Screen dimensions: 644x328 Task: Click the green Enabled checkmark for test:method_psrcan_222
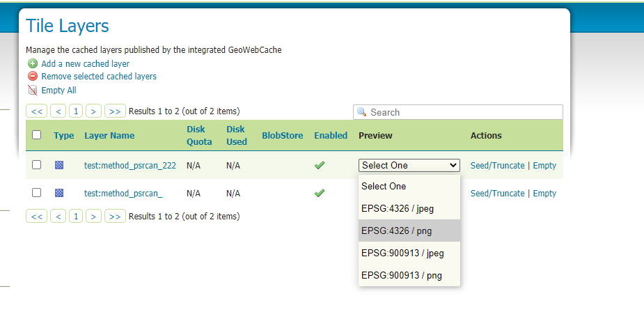(x=320, y=165)
